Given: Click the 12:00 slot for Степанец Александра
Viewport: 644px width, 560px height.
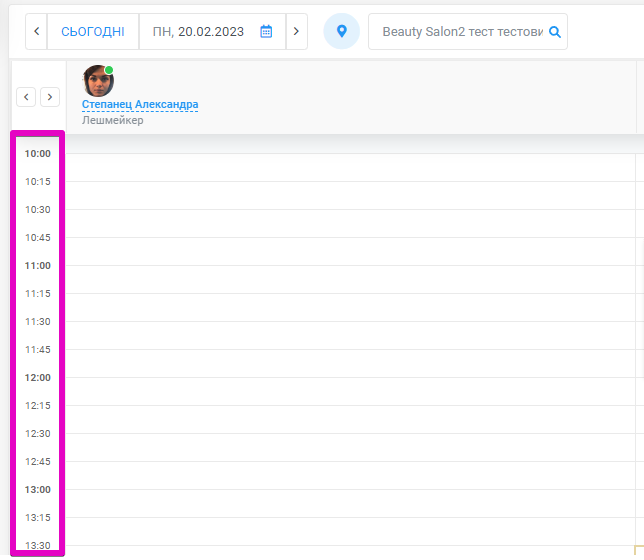Looking at the screenshot, I should pyautogui.click(x=351, y=392).
